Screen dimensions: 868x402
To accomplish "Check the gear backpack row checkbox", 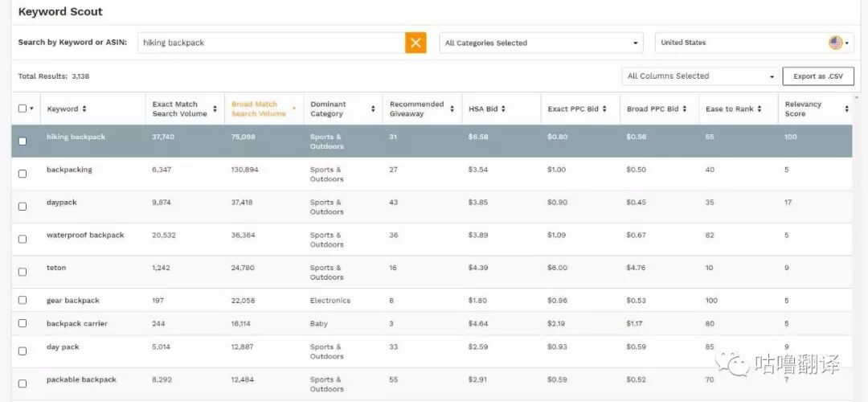I will coord(23,300).
